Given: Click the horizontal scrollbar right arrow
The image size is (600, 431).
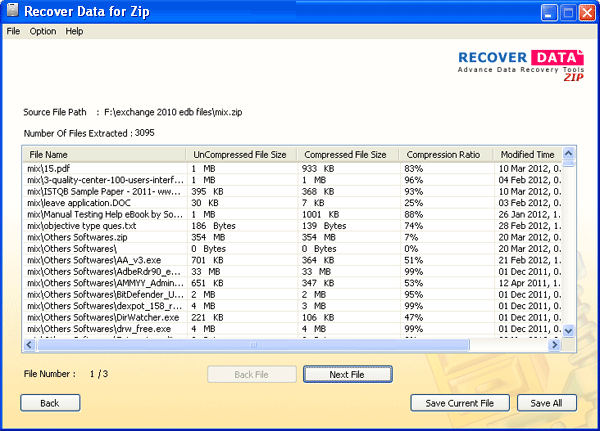Looking at the screenshot, I should (554, 343).
